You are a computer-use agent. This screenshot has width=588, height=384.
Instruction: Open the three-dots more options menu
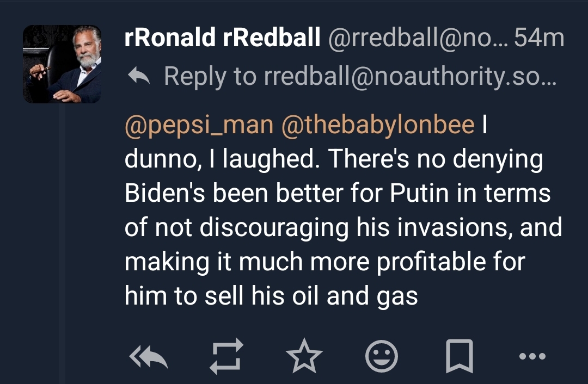click(532, 357)
